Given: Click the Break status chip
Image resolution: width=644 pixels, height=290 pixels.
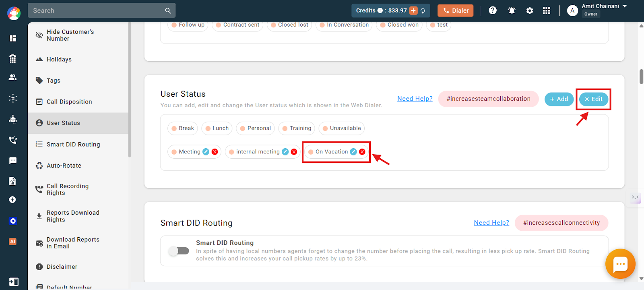Looking at the screenshot, I should pos(183,128).
